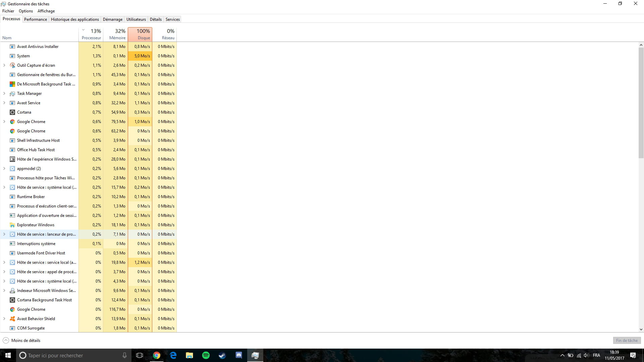Click the Cortana Background Task Host icon
This screenshot has width=644, height=362.
click(12, 300)
